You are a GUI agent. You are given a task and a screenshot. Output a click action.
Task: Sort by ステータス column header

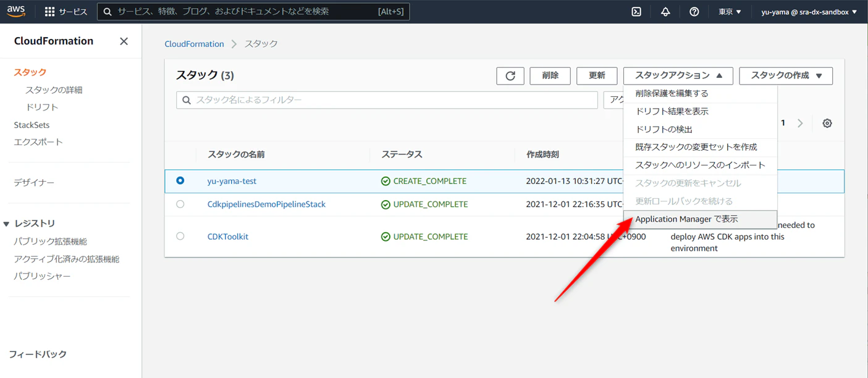(402, 154)
